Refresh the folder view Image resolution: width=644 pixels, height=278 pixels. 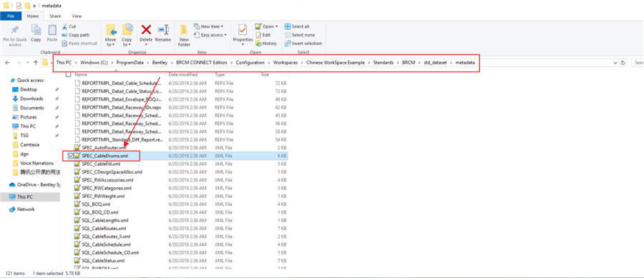click(623, 63)
